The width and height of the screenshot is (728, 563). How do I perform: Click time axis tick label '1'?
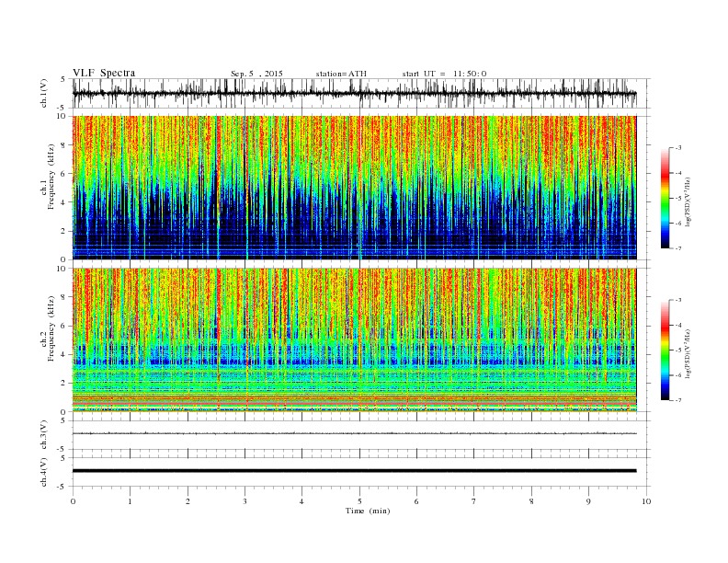[130, 501]
